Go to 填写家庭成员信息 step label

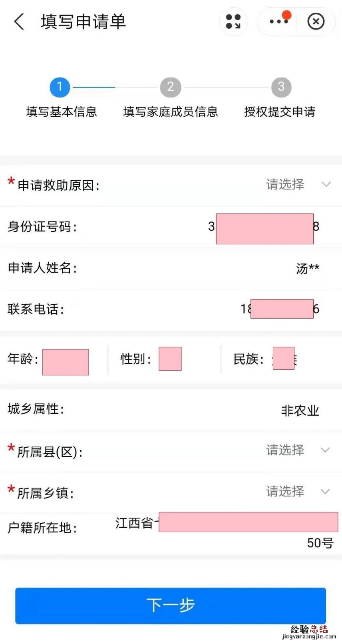(171, 112)
